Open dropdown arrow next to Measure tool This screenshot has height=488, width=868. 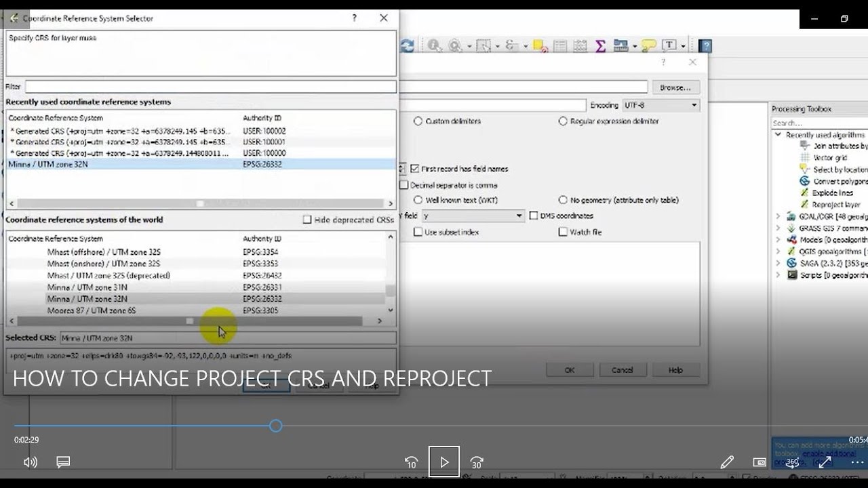pyautogui.click(x=635, y=46)
